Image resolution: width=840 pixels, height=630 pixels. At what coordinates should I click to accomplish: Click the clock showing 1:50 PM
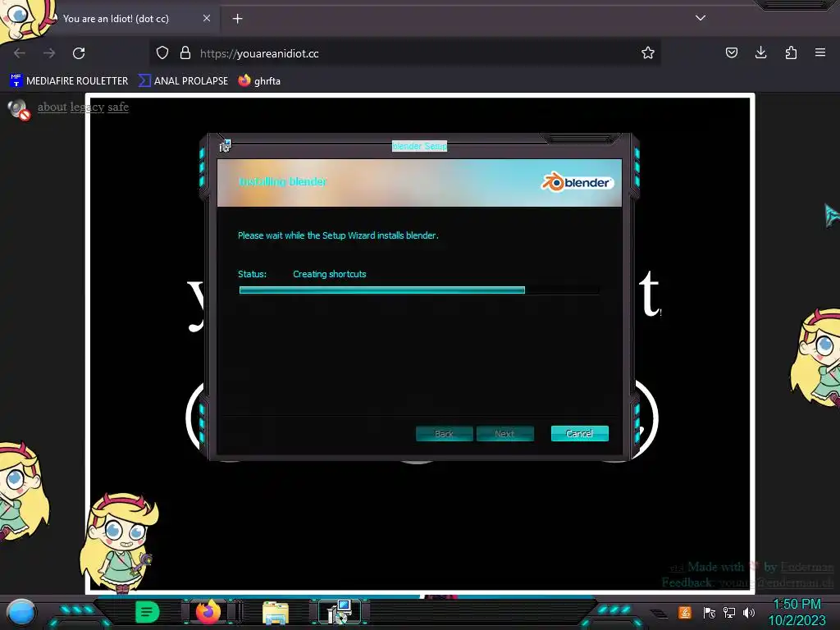[797, 612]
